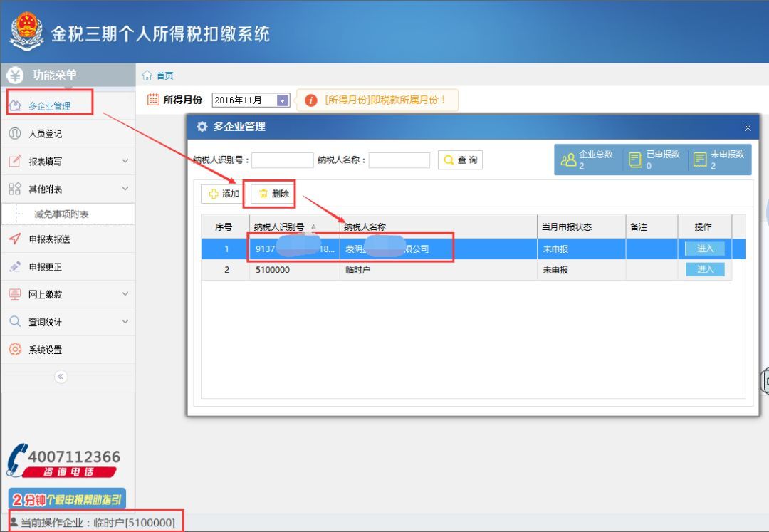Click 进入 for row 1

(x=705, y=249)
